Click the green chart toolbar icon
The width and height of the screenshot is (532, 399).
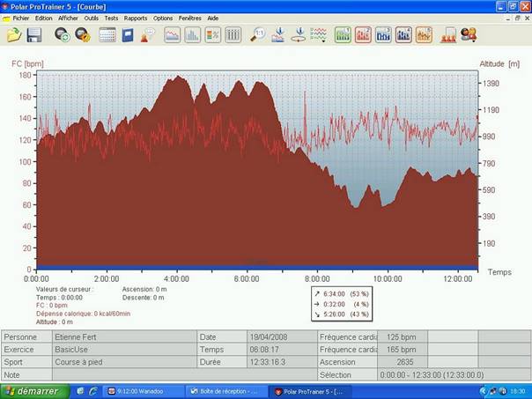coord(343,35)
